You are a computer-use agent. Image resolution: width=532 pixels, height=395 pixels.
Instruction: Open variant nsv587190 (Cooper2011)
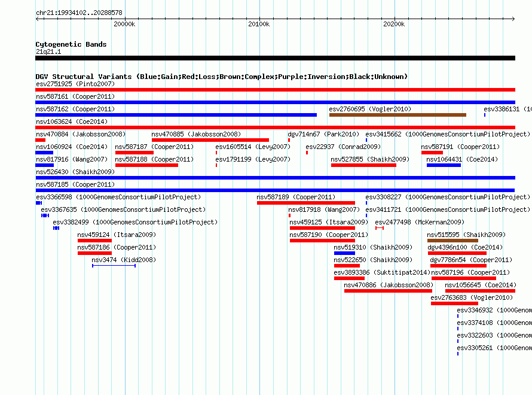(x=329, y=235)
